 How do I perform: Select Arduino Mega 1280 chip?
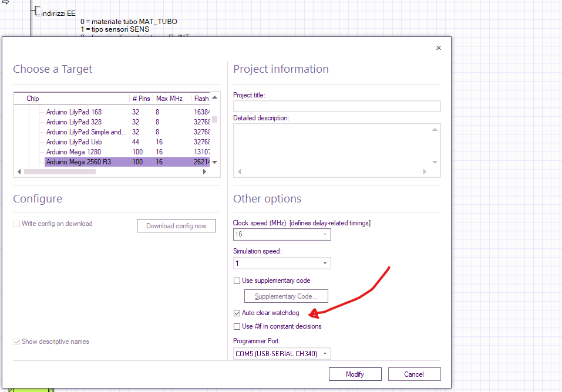[x=73, y=153]
